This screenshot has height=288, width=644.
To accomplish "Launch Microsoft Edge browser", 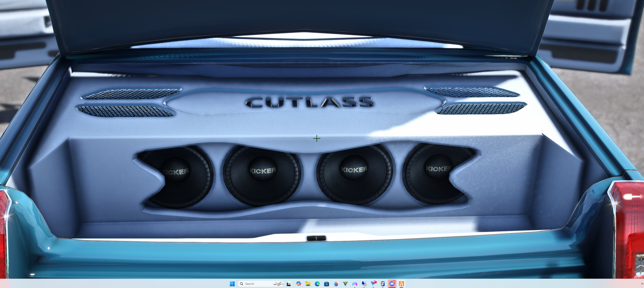I will coord(317,284).
